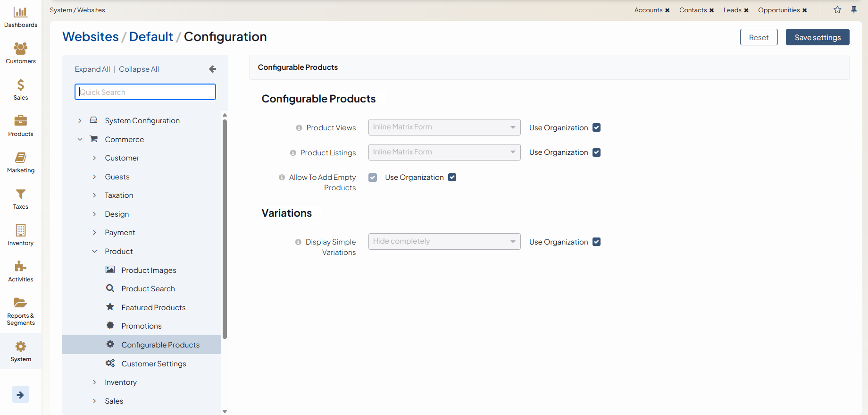This screenshot has height=415, width=868.
Task: Click the Quick Search input field
Action: (x=145, y=92)
